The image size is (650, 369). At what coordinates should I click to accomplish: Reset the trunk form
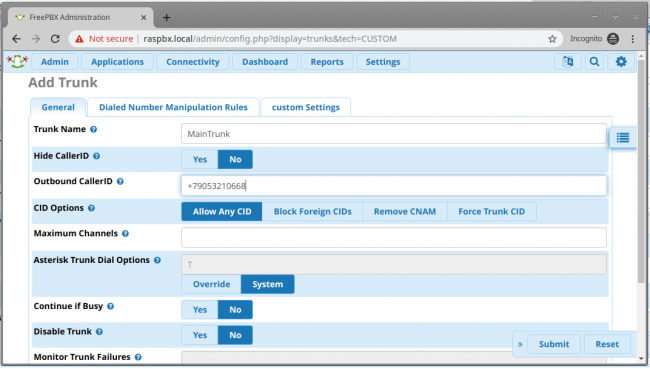607,344
